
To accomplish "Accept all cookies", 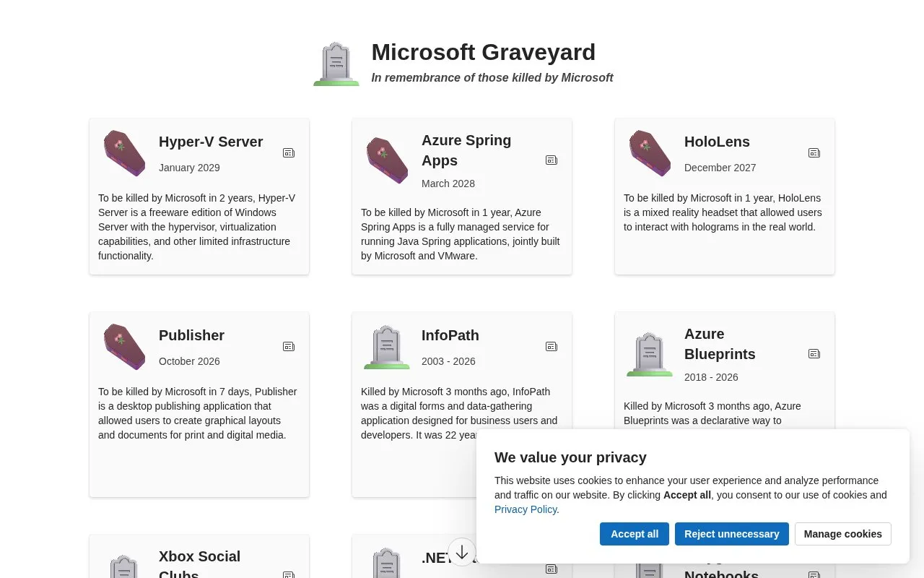I will pos(635,534).
